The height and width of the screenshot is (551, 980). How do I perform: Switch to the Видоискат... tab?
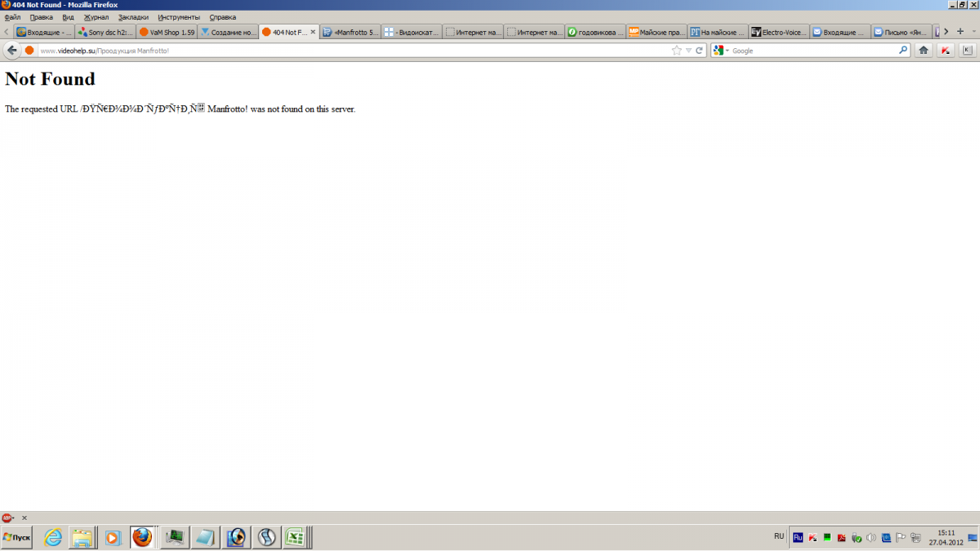[x=412, y=32]
